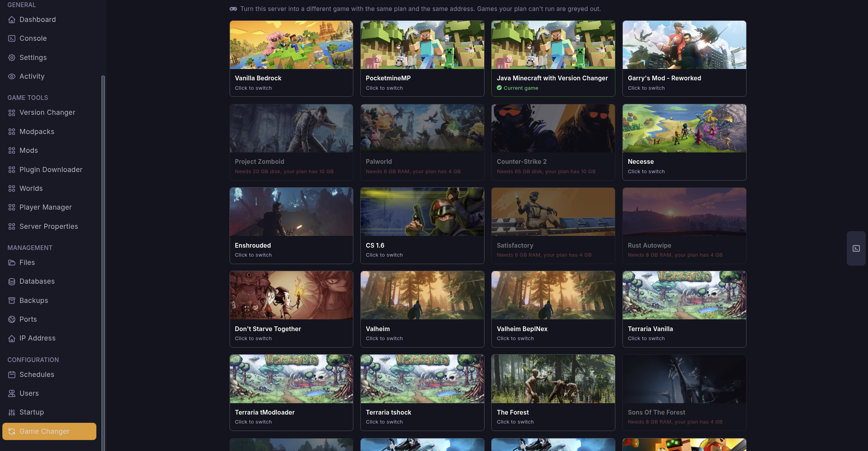868x451 pixels.
Task: Click the Modpacks grid icon
Action: 12,132
